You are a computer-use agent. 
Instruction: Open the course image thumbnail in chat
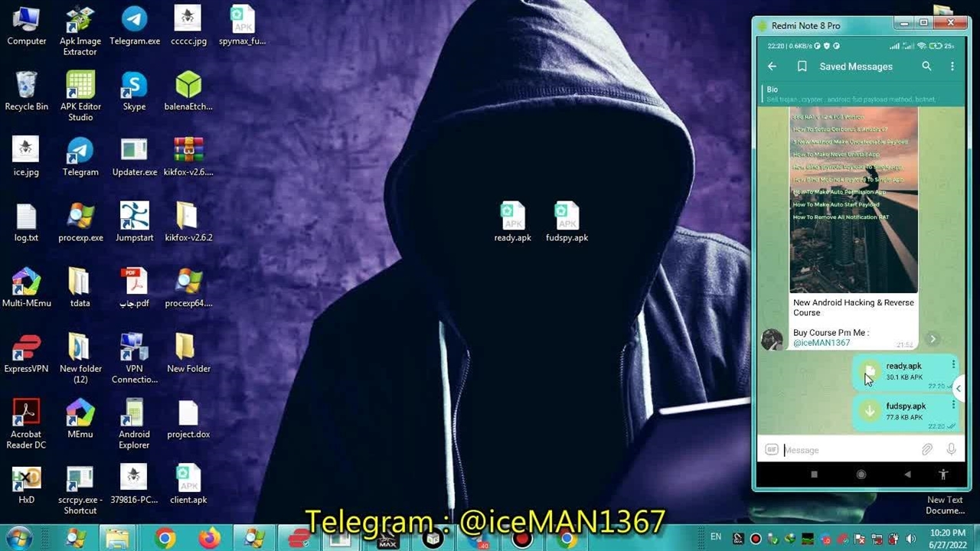click(854, 201)
